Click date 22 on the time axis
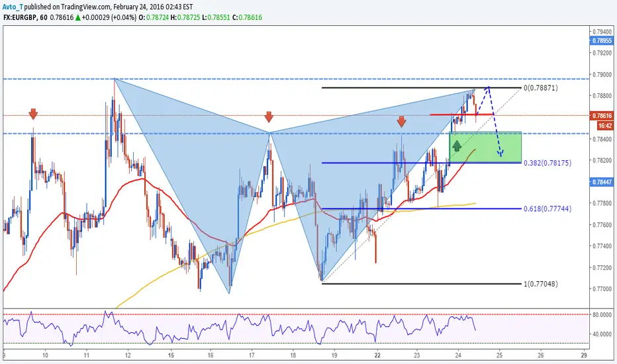The height and width of the screenshot is (364, 617). [x=378, y=355]
